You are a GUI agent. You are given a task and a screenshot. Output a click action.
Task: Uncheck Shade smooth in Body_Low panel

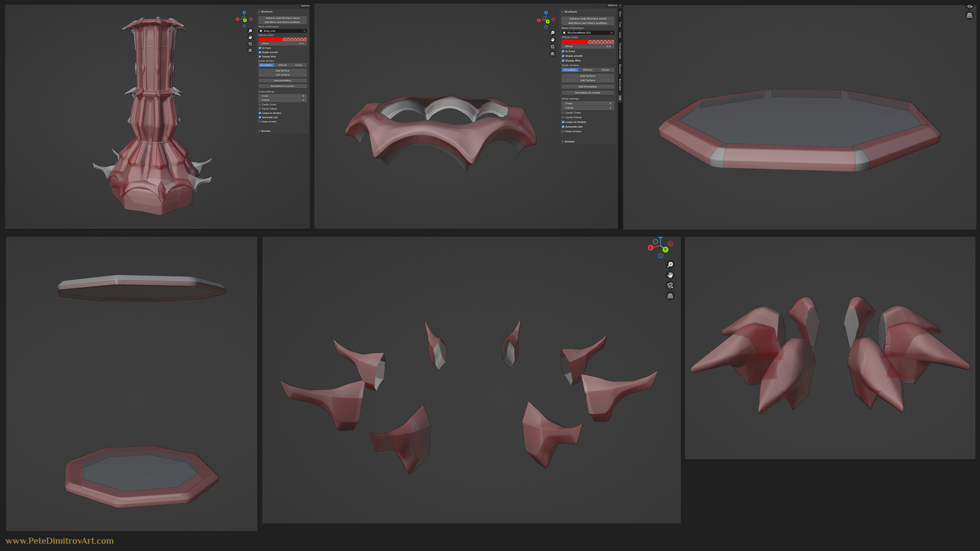(x=260, y=52)
